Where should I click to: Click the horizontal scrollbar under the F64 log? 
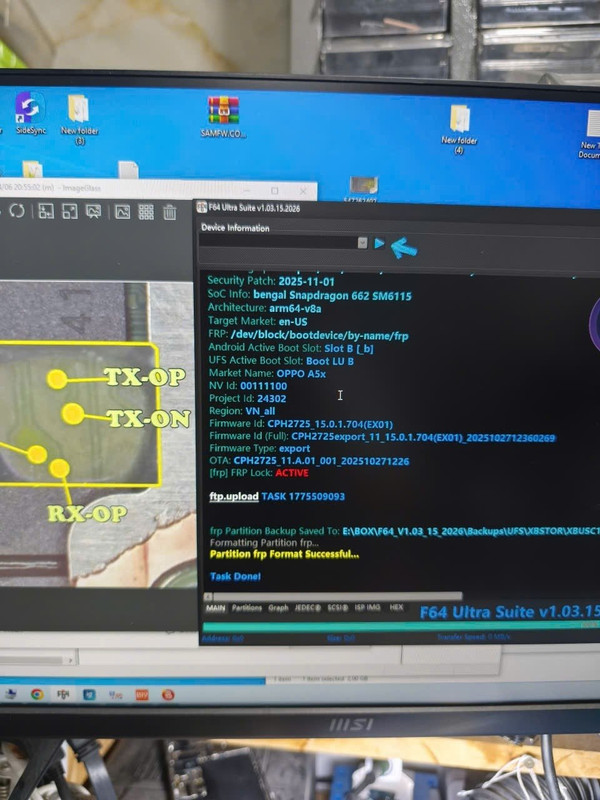tap(337, 596)
